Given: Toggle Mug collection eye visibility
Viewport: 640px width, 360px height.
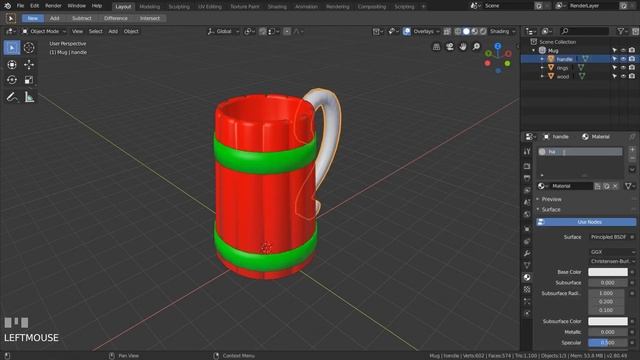Looking at the screenshot, I should click(x=623, y=51).
